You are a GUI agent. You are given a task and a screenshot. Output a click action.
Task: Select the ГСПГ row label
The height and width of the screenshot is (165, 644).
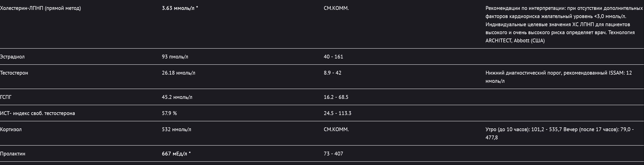pos(6,97)
